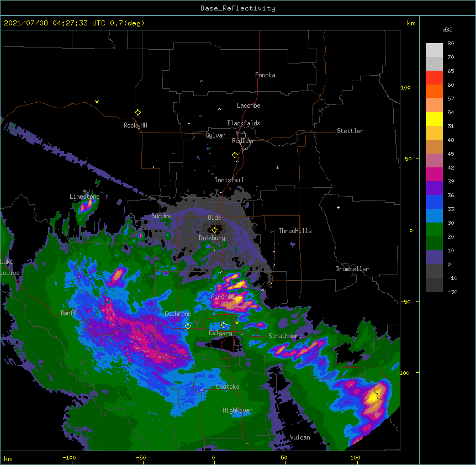Viewport: 476px width, 465px height.
Task: Pick the green 20–30 dBZ legend swatch
Action: coord(434,230)
